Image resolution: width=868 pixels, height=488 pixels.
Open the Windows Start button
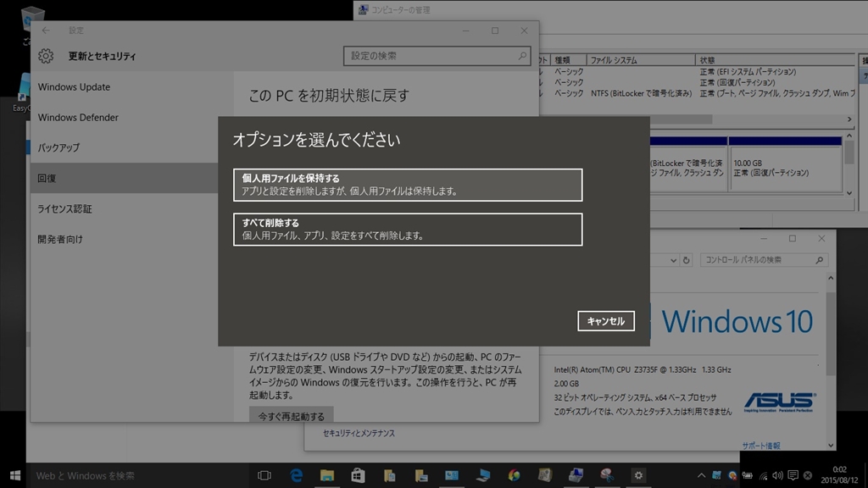(x=15, y=475)
